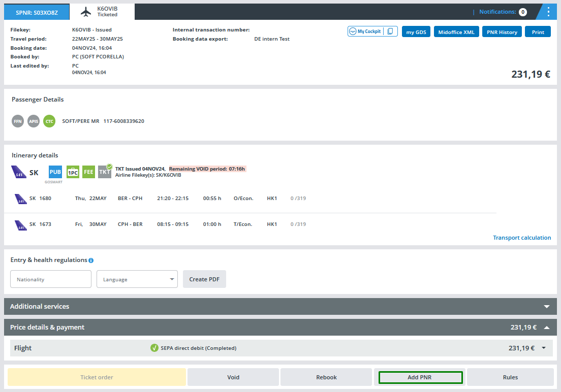This screenshot has height=392, width=561.
Task: Click the copy icon beside My Cockpit
Action: [x=390, y=31]
